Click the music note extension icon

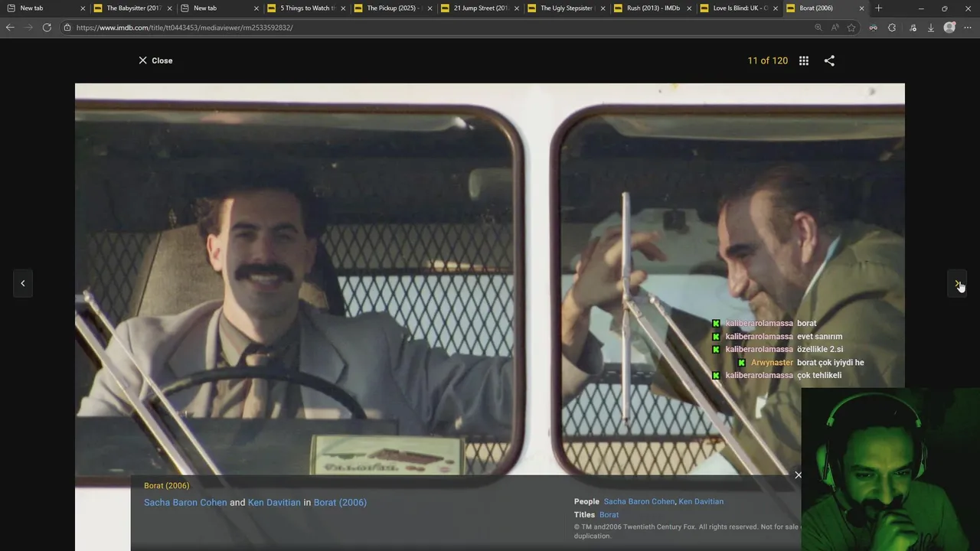913,28
